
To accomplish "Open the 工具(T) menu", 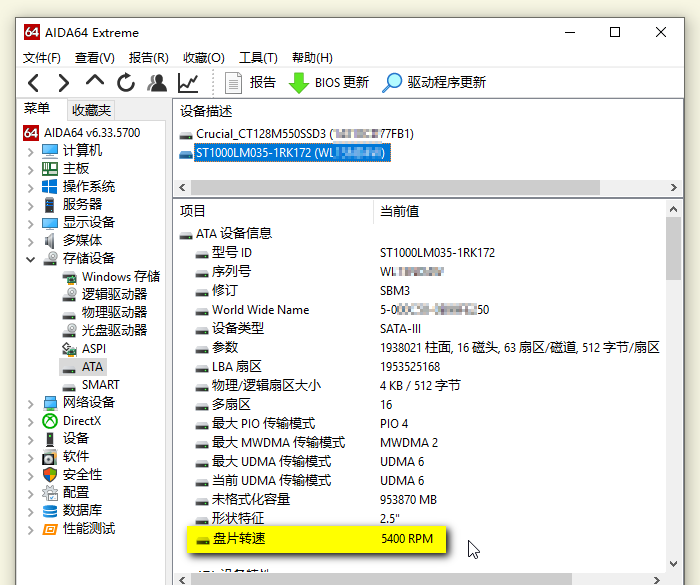I will [258, 58].
